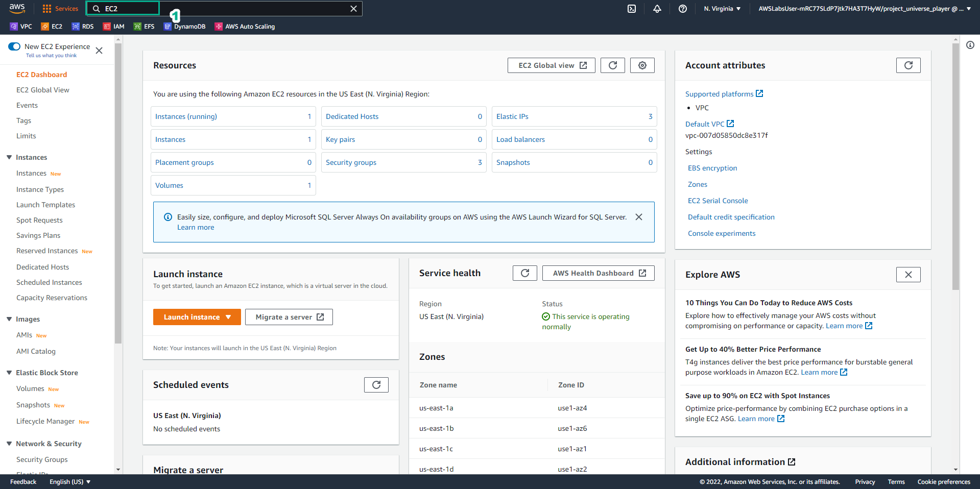Open Key pairs resource tile
This screenshot has height=489, width=980.
click(404, 139)
